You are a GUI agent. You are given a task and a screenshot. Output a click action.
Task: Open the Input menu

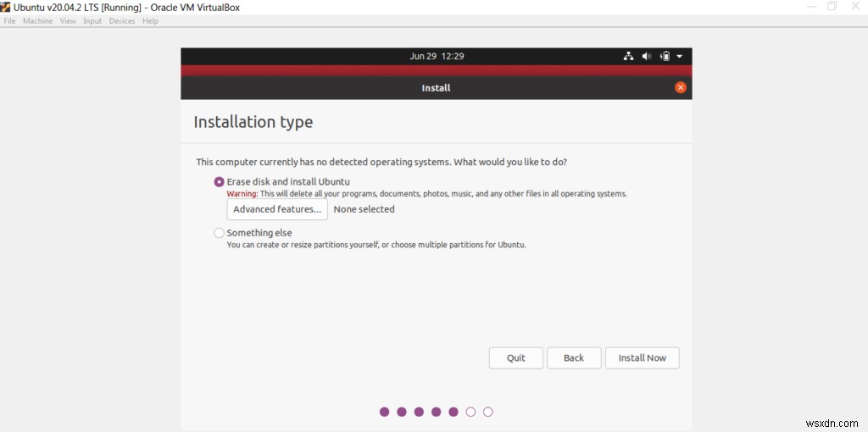point(92,21)
